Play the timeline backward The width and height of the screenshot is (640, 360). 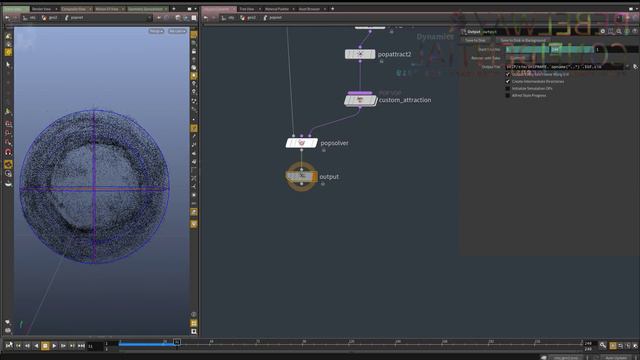(36, 346)
